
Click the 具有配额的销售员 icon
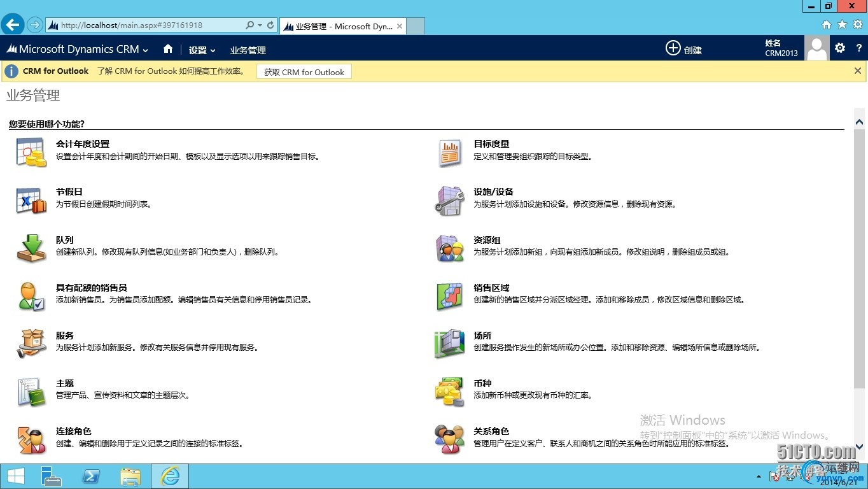point(31,295)
